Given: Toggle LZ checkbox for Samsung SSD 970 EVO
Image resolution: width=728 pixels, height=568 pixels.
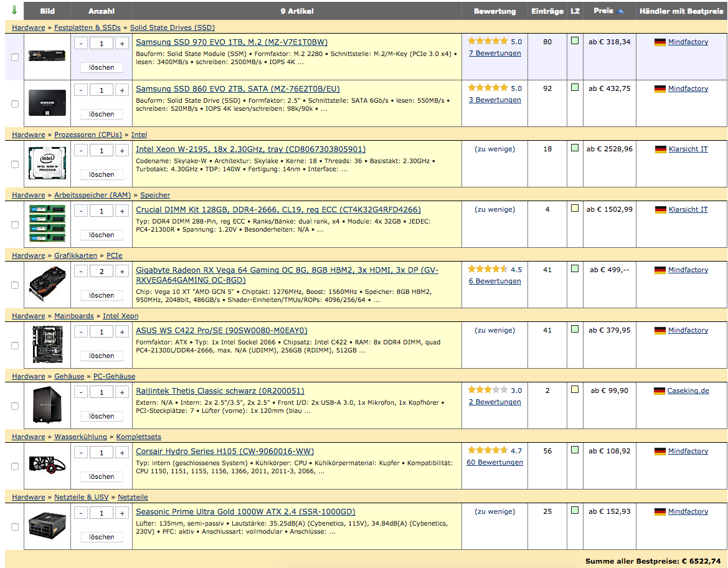Looking at the screenshot, I should point(575,41).
